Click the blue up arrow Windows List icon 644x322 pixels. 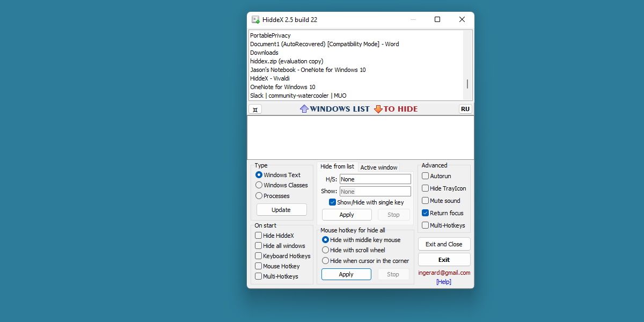[304, 109]
